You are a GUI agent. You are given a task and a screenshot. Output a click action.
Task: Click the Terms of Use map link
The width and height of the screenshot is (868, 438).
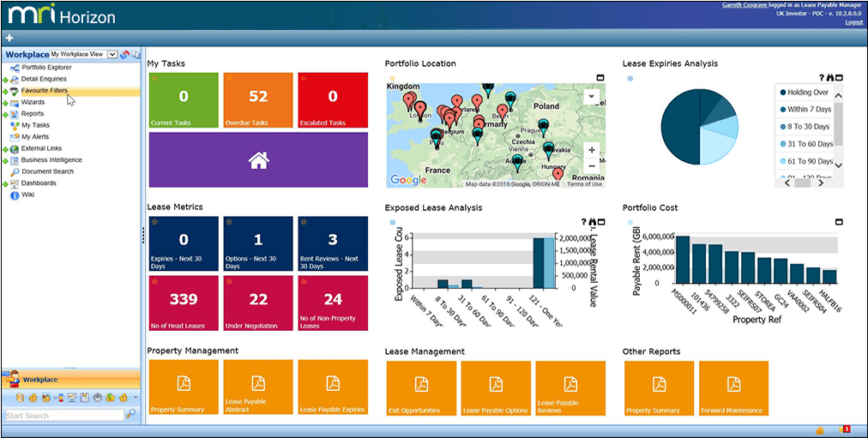pos(584,184)
